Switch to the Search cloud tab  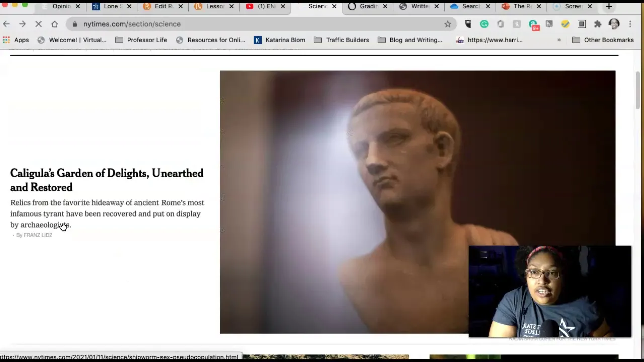click(x=471, y=6)
